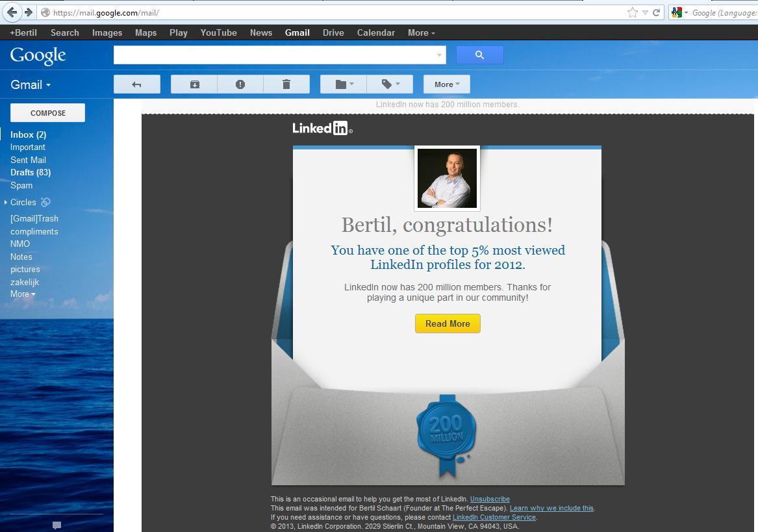Click the search engine icon in browser search box
This screenshot has height=532, width=758.
(x=677, y=12)
